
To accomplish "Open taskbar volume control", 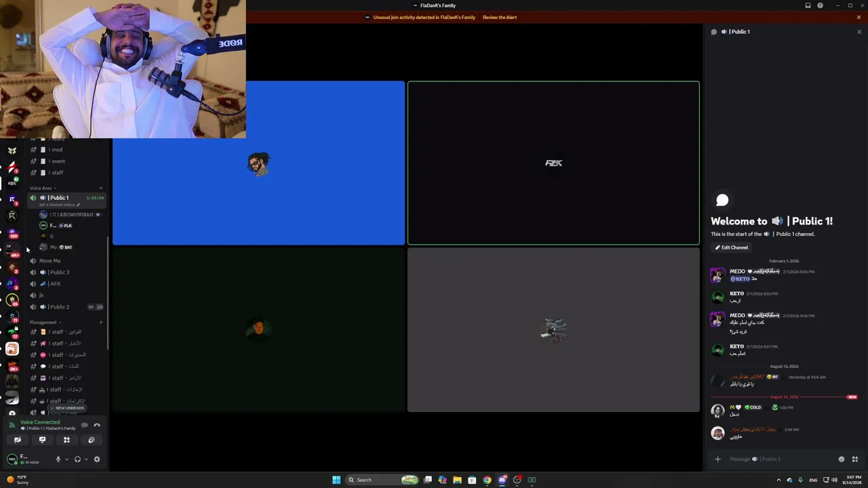I will [x=833, y=480].
